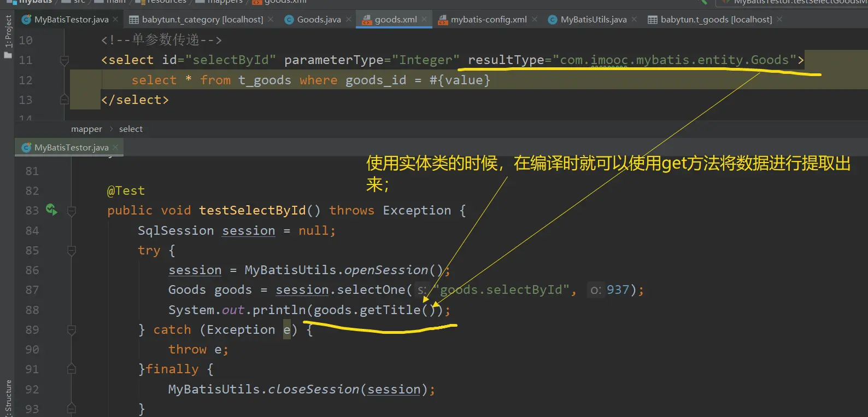
Task: Open the babytun.t_category [localhost] tab
Action: (202, 20)
